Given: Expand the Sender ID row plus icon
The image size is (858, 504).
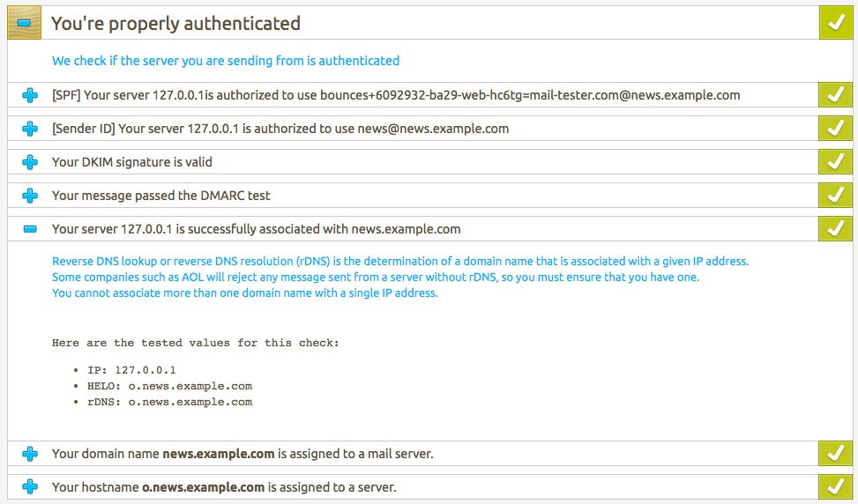Looking at the screenshot, I should [x=30, y=129].
